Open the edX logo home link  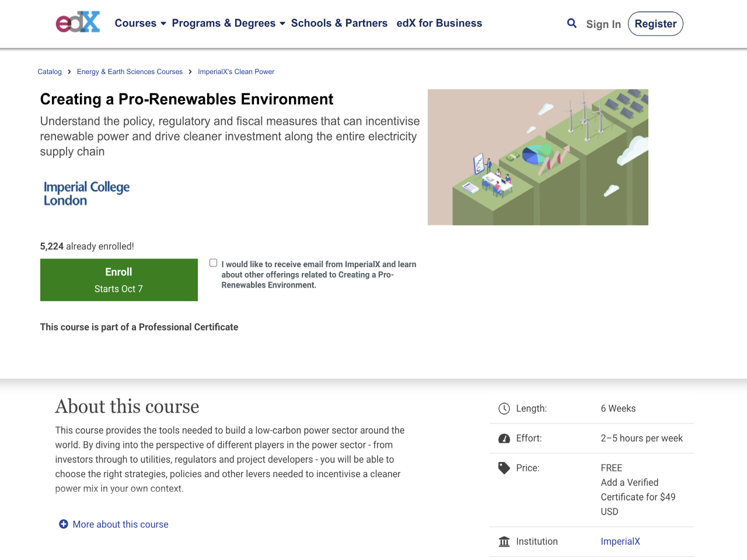click(78, 22)
